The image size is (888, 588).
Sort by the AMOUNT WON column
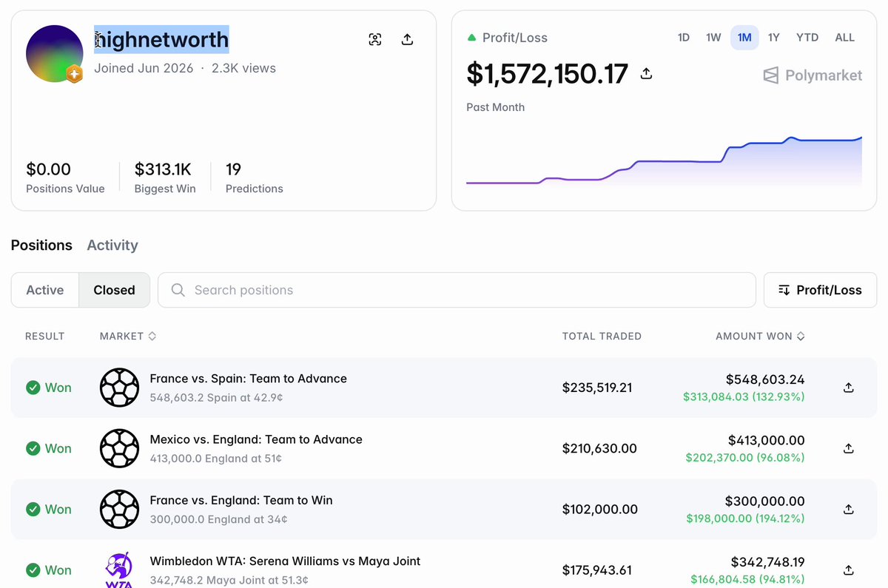(x=760, y=336)
